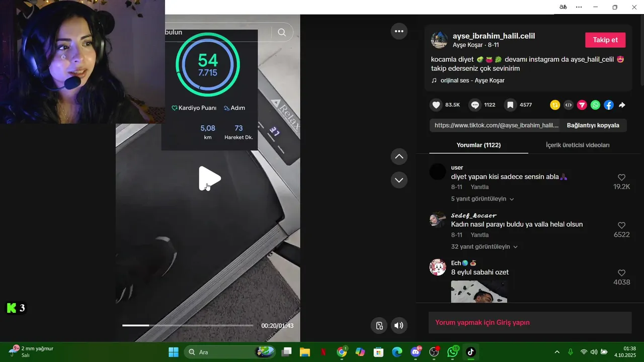The width and height of the screenshot is (644, 362).
Task: Save the video with the bookmark icon
Action: 510,105
